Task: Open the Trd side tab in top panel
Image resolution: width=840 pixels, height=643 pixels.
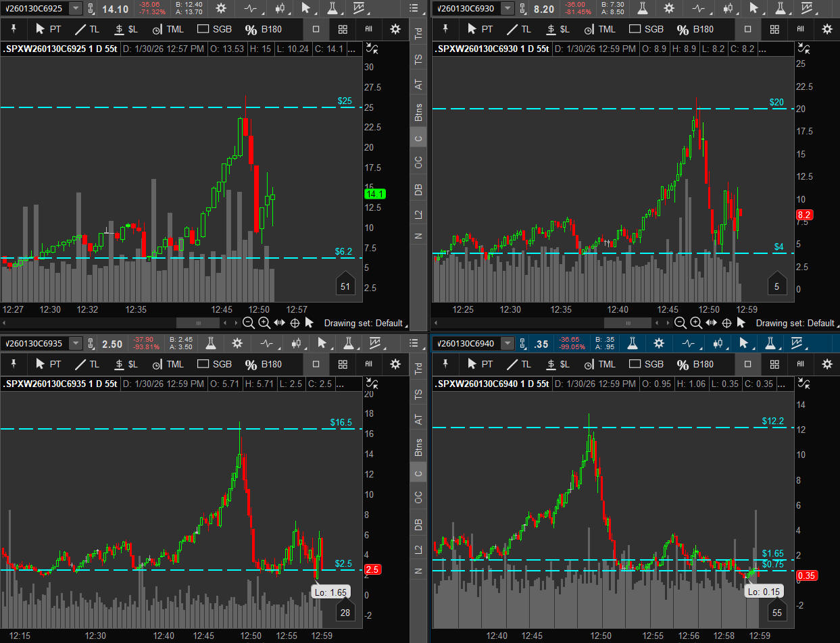Action: pyautogui.click(x=419, y=35)
